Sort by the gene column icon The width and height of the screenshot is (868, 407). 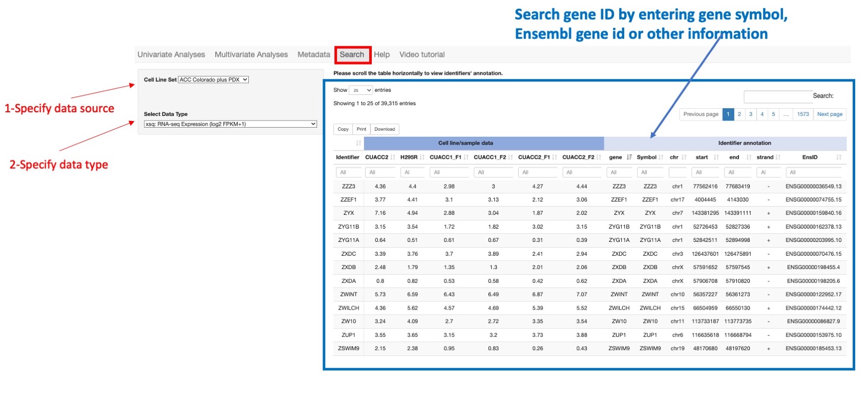[629, 157]
